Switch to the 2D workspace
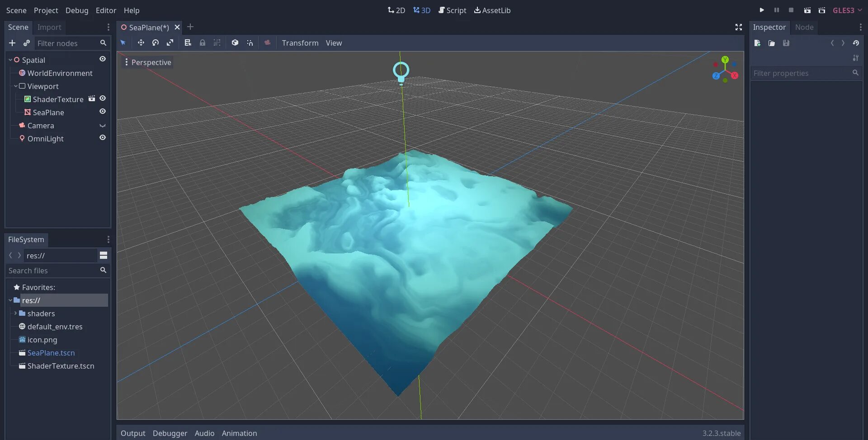 tap(396, 10)
